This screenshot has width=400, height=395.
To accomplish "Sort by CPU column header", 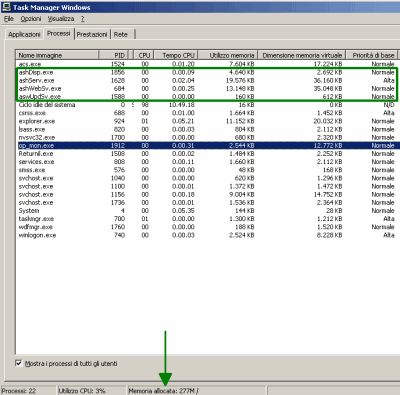I will (144, 55).
